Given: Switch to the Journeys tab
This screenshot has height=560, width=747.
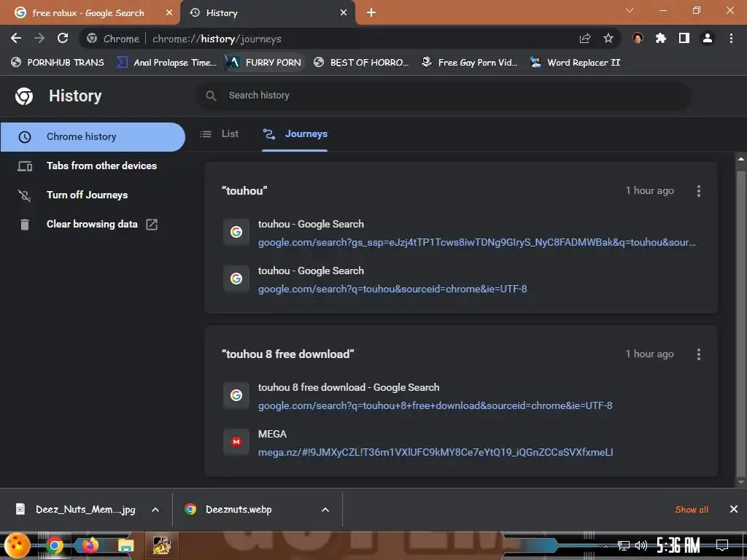Looking at the screenshot, I should (295, 134).
